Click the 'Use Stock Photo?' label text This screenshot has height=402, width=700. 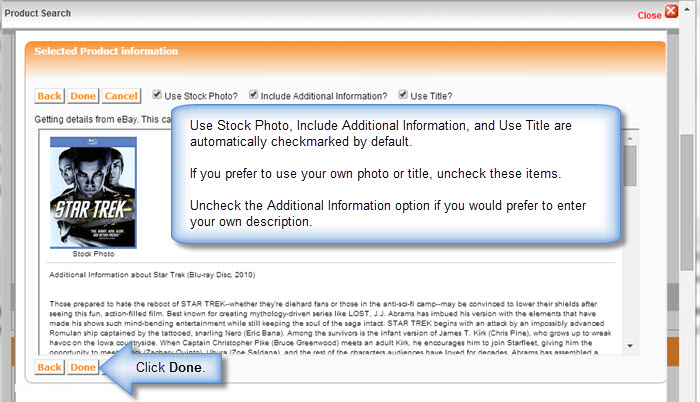coord(201,96)
